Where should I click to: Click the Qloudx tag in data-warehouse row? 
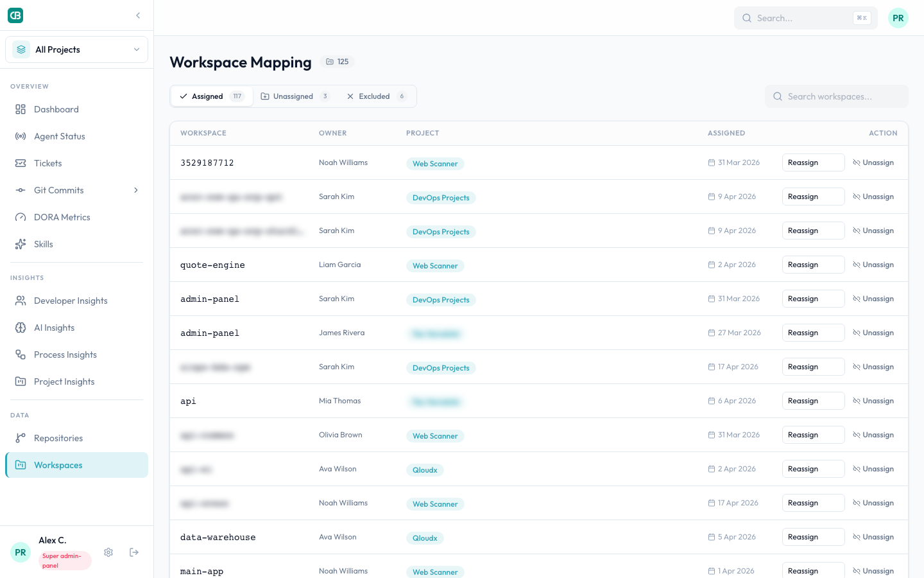coord(425,538)
